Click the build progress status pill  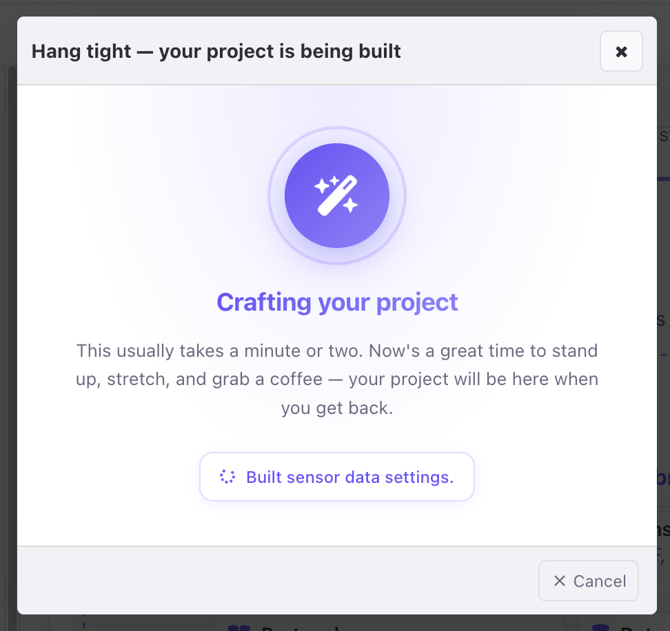pyautogui.click(x=337, y=476)
